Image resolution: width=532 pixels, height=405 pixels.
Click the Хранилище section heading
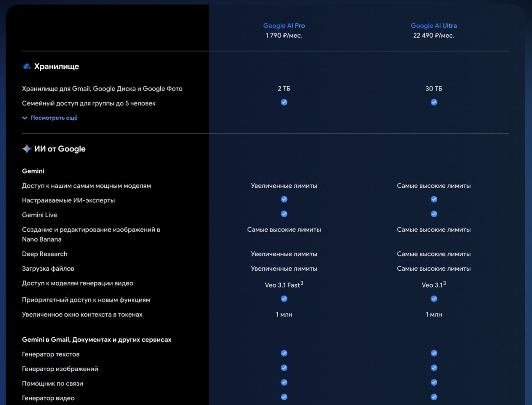[57, 66]
